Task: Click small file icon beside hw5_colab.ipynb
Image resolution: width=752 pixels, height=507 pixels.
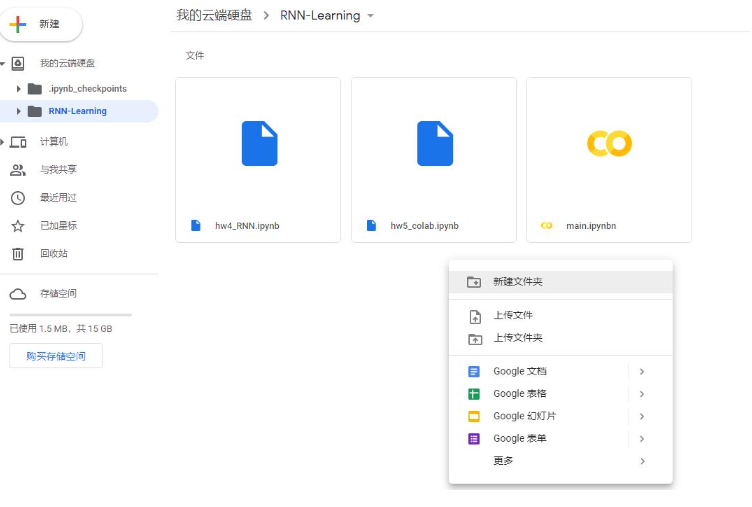Action: (371, 225)
